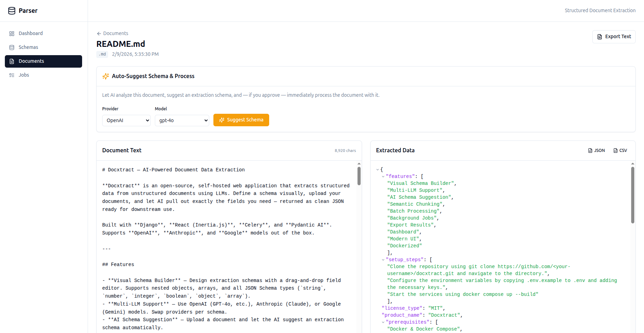Viewport: 644px width, 333px height.
Task: Click the "Start the services" setup step
Action: (463, 294)
